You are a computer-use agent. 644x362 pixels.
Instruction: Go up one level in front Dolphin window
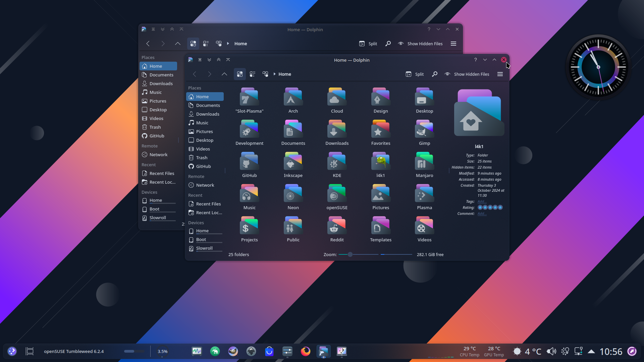(x=224, y=74)
